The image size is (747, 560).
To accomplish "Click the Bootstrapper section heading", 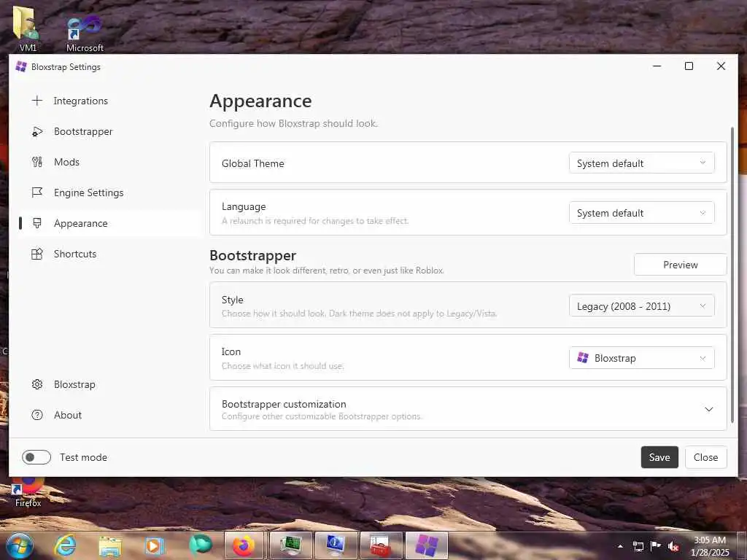I will (253, 255).
